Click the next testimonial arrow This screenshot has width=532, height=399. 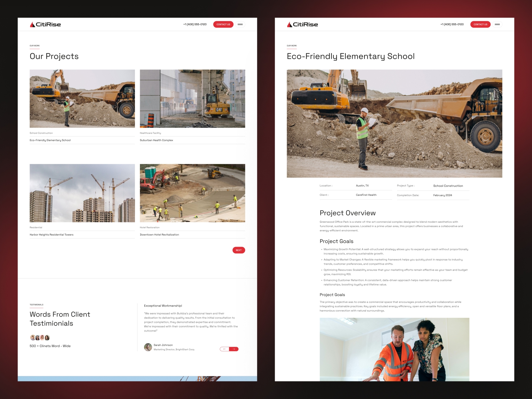coord(234,349)
